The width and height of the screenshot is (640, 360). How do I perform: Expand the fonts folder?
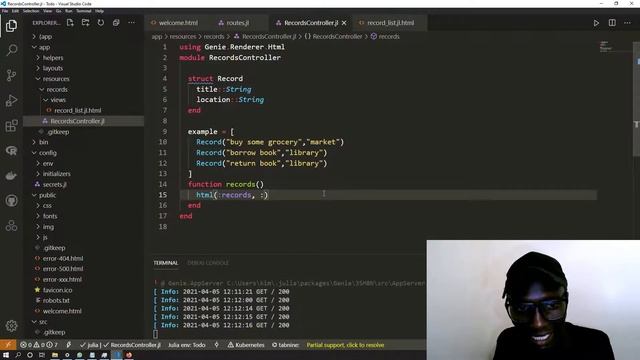pos(50,216)
